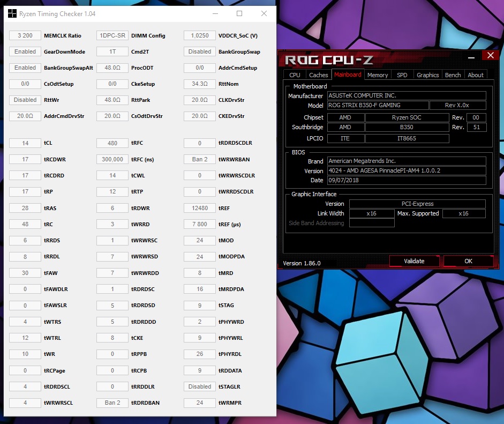Open the Caches tab in CPU-Z
This screenshot has height=424, width=504.
click(x=319, y=75)
